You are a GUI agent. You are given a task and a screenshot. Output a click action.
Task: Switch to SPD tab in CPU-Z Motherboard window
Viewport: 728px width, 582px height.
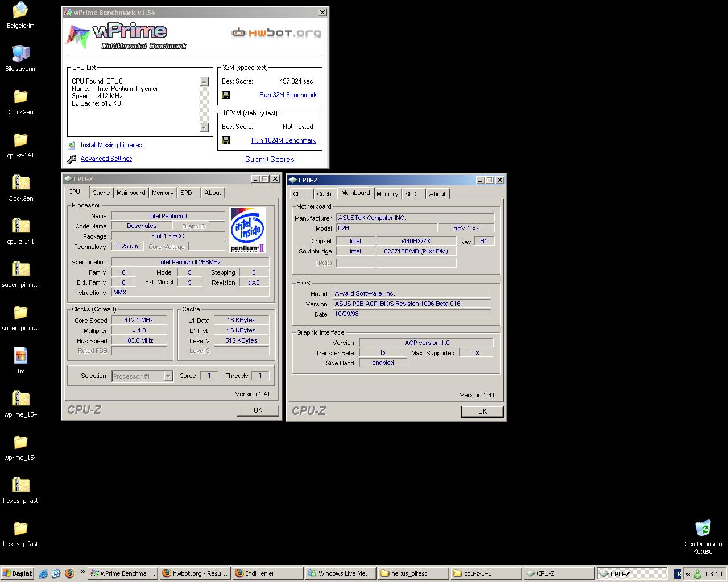(x=411, y=194)
